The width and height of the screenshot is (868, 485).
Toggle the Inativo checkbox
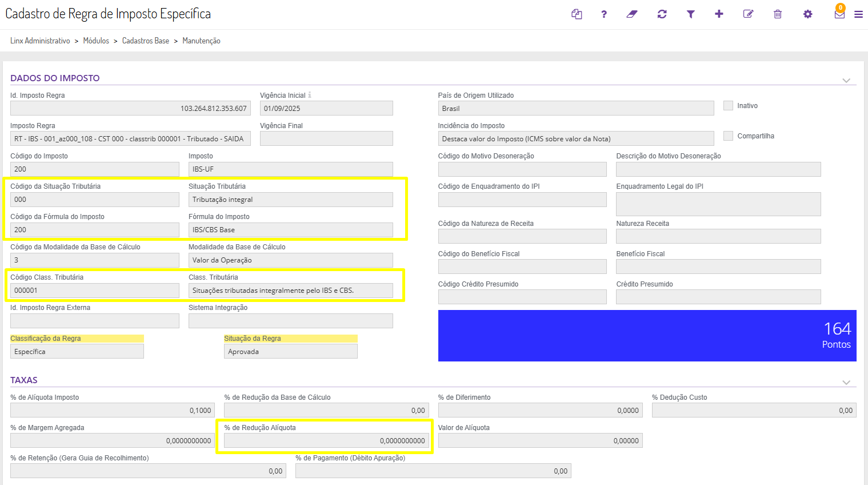point(728,106)
